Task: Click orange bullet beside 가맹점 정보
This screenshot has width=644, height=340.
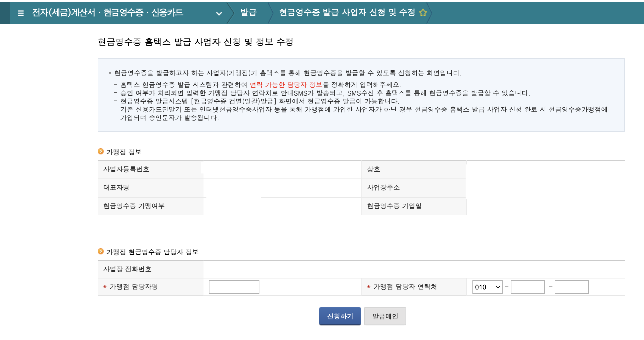Action: [101, 151]
